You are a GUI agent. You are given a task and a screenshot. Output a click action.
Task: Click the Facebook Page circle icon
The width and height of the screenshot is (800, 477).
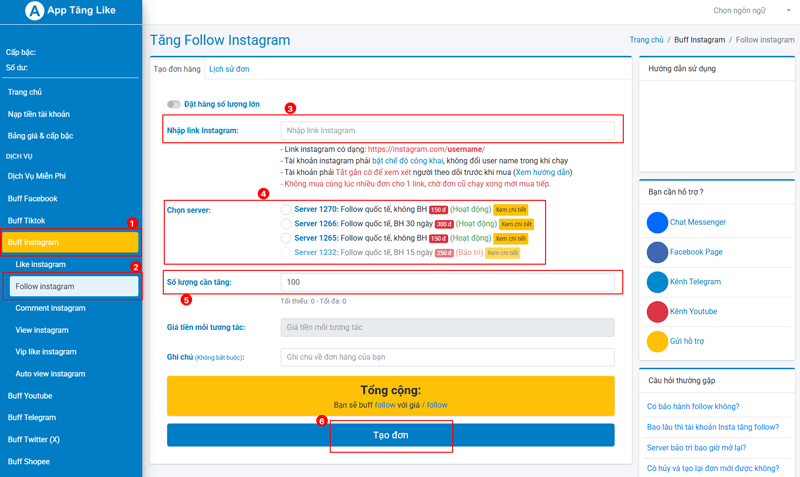[657, 252]
